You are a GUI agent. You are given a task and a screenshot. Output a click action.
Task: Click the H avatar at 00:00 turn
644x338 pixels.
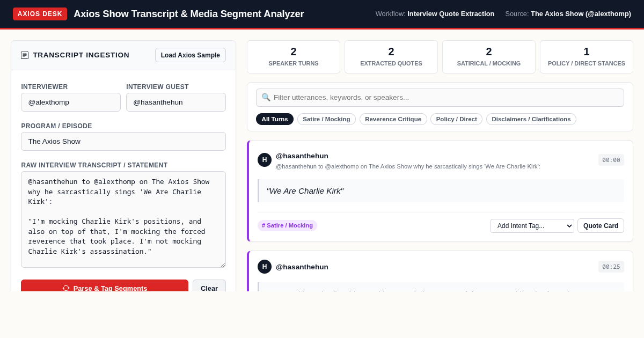pyautogui.click(x=265, y=160)
